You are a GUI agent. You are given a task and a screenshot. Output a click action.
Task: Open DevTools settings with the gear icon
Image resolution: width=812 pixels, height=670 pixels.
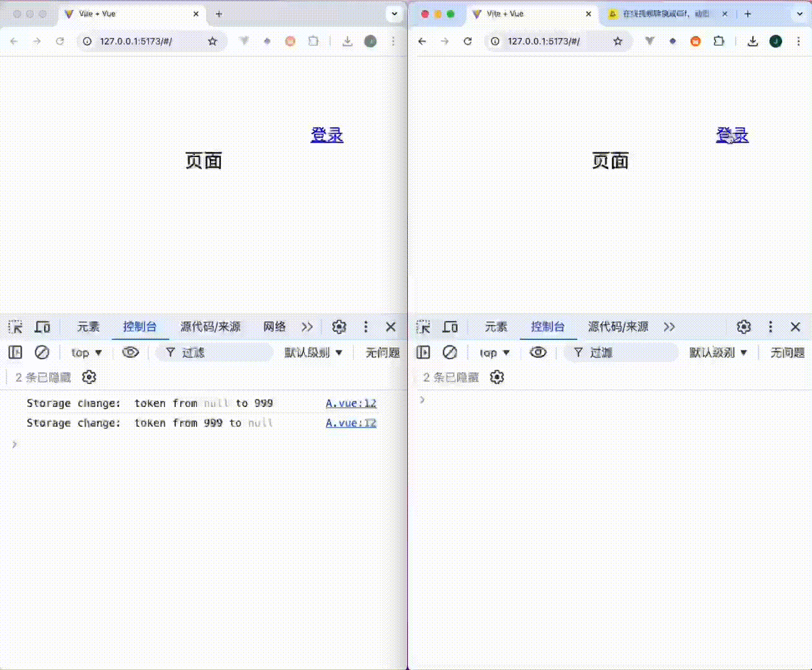[x=339, y=327]
